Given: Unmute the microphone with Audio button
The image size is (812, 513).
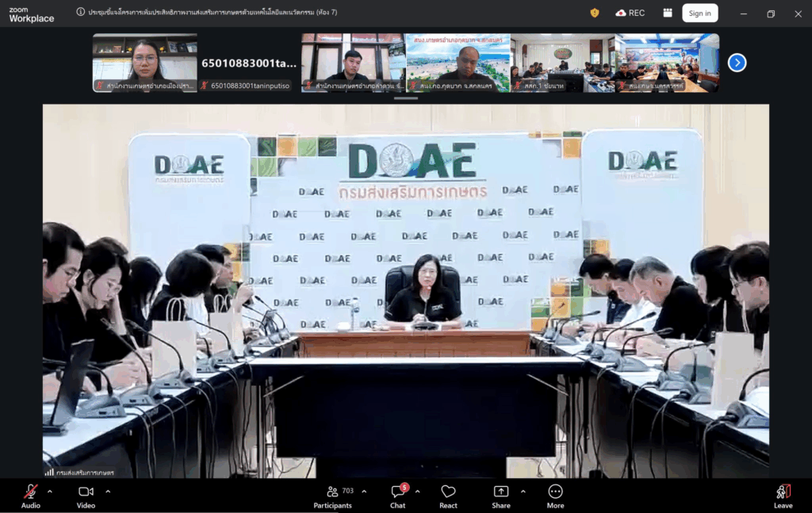Looking at the screenshot, I should coord(31,496).
